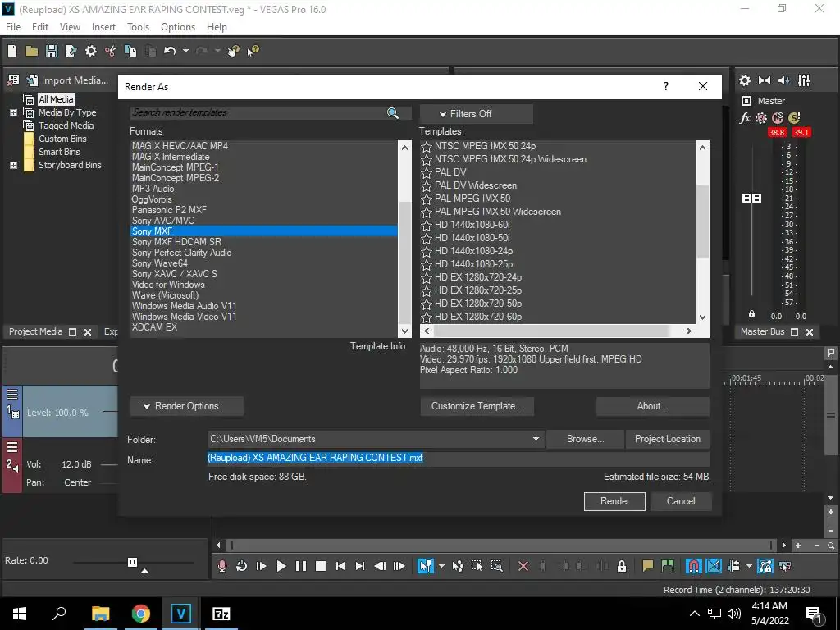840x630 pixels.
Task: Toggle lock envelopes to events
Action: (765, 566)
